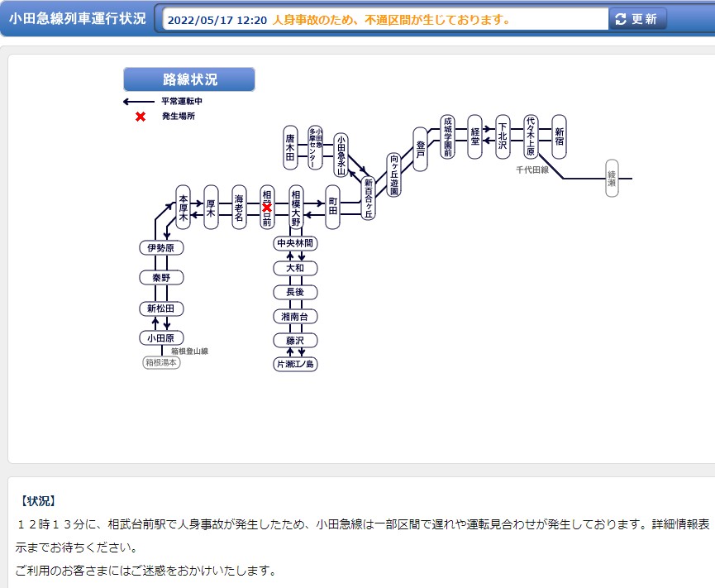Screen dimensions: 715x588
Task: Select the 登戸 station label
Action: point(421,149)
